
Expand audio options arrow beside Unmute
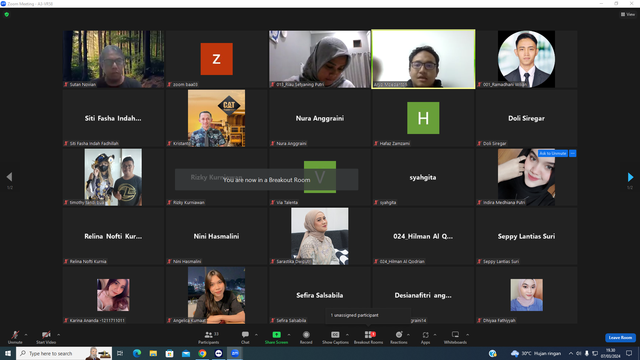[x=26, y=335]
